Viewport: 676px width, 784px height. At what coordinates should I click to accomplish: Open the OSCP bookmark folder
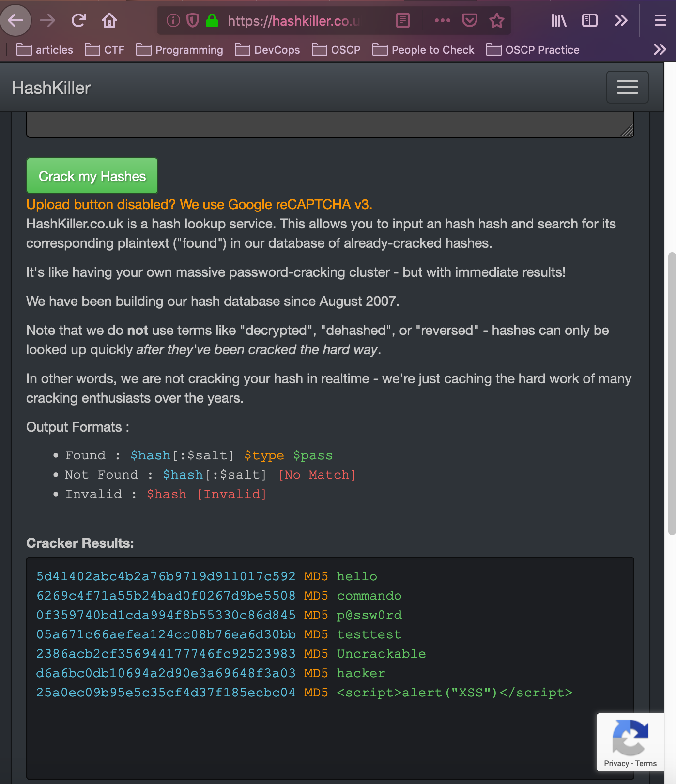click(x=336, y=50)
